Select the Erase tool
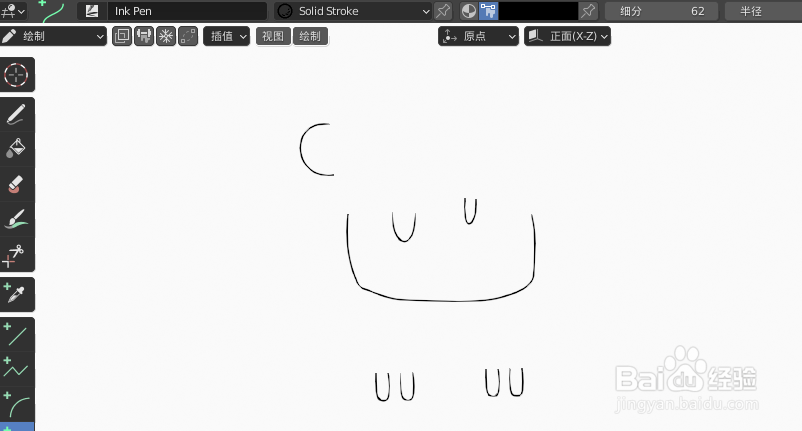 point(16,184)
